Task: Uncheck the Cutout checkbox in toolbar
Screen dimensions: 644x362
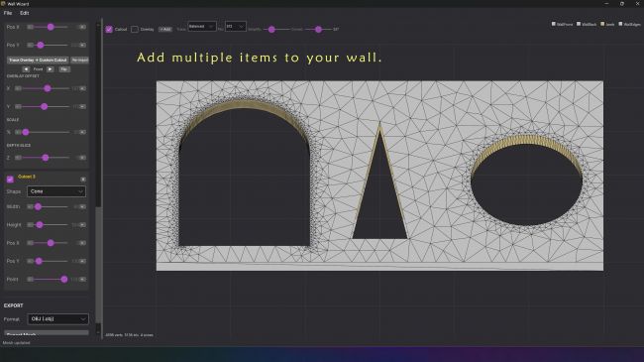Action: click(109, 29)
